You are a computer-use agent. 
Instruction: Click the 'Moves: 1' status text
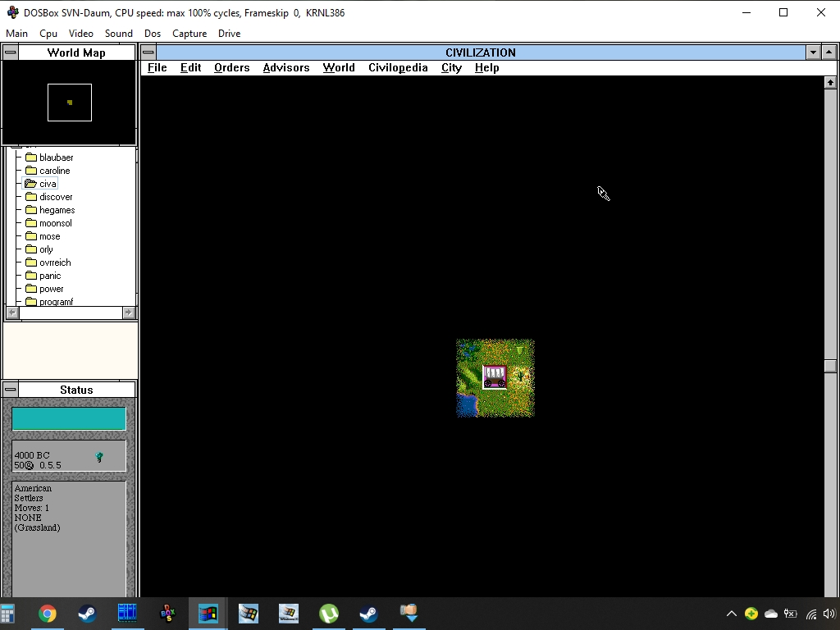[32, 508]
